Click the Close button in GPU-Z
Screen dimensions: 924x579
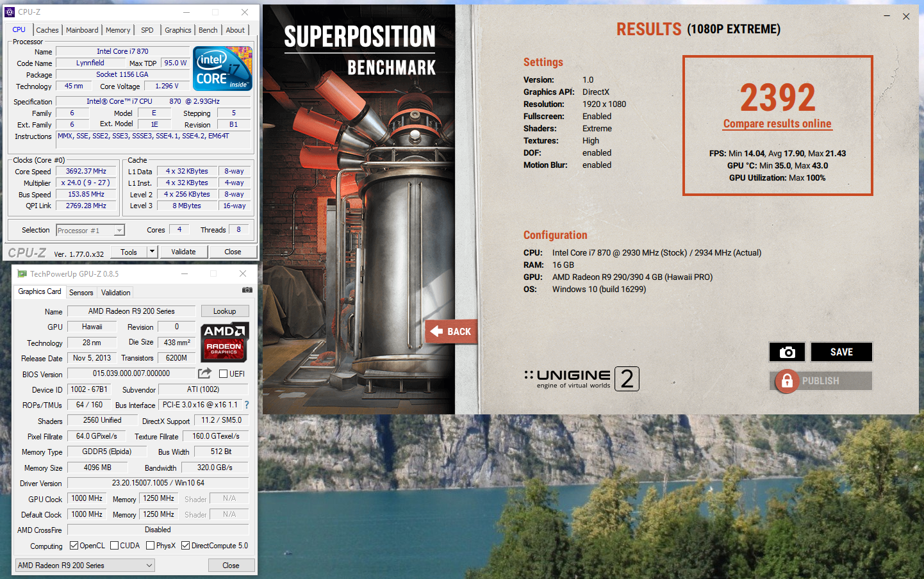pyautogui.click(x=231, y=566)
